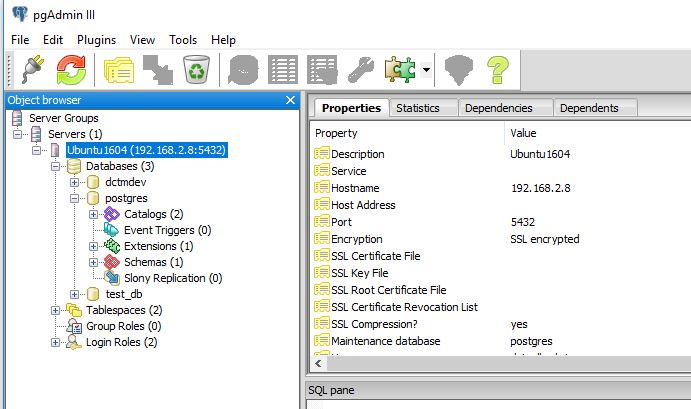Select the Slony Replication (0) tree item
691x409 pixels.
click(173, 278)
